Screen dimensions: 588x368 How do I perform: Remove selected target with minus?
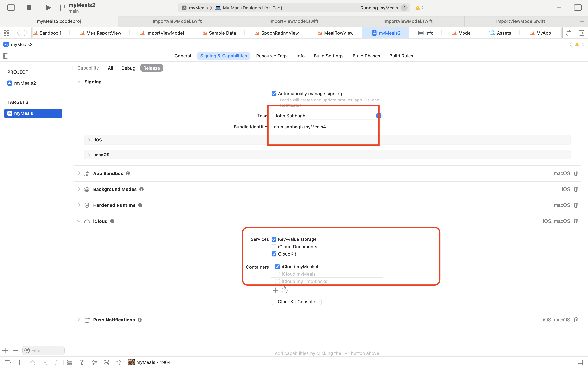pos(15,350)
